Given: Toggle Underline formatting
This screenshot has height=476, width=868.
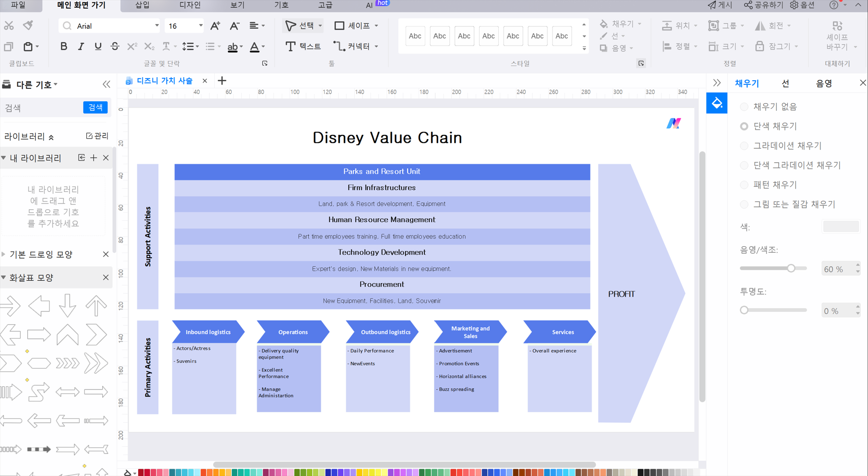Looking at the screenshot, I should (98, 47).
